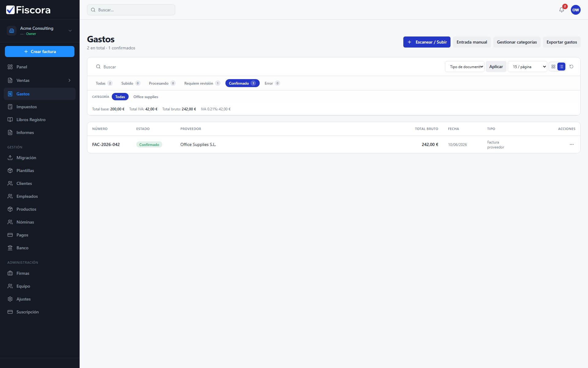Click the Firmas icon in sidebar
This screenshot has width=588, height=368.
[x=10, y=273]
